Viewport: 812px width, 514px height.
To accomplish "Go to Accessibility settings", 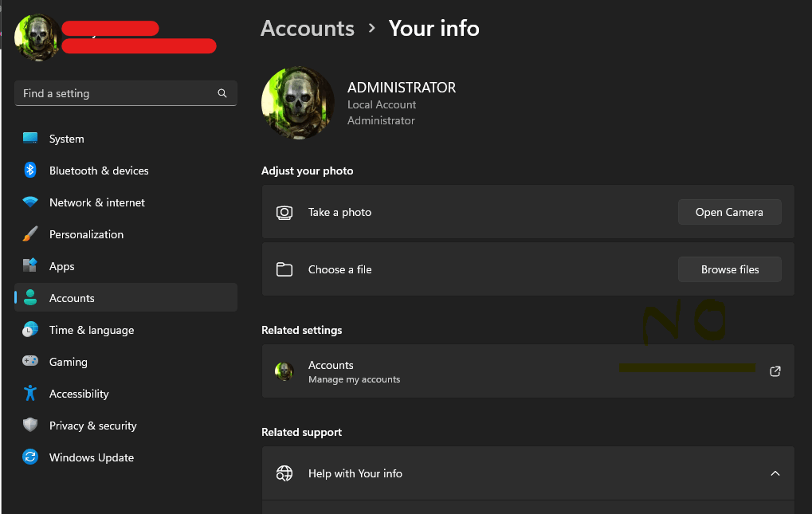I will click(126, 394).
